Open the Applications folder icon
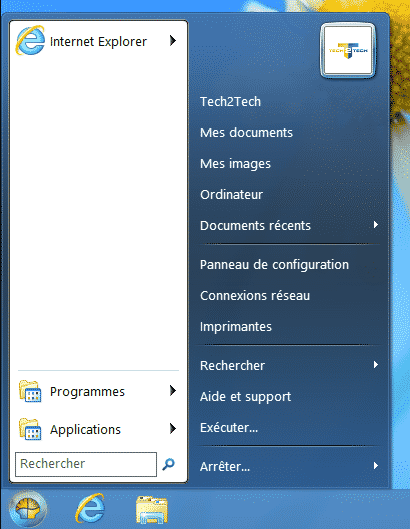This screenshot has height=529, width=410. tap(30, 429)
